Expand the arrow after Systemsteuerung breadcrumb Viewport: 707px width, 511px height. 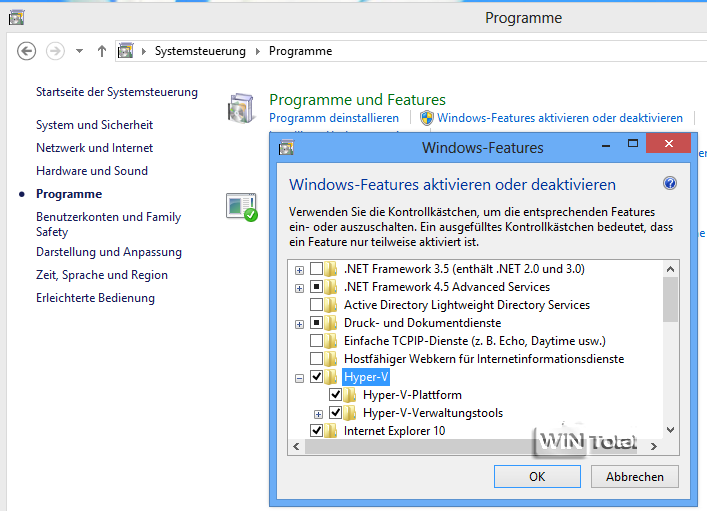tap(257, 51)
